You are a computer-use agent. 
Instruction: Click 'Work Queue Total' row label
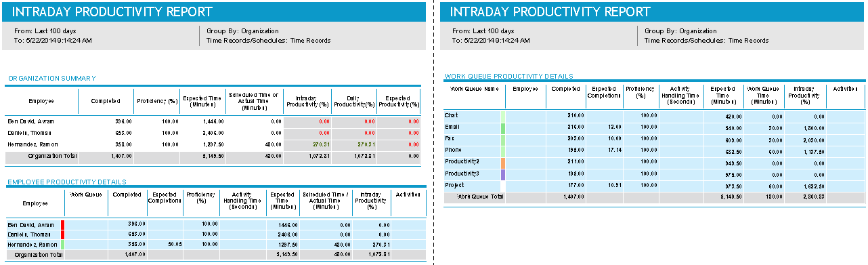tap(480, 197)
